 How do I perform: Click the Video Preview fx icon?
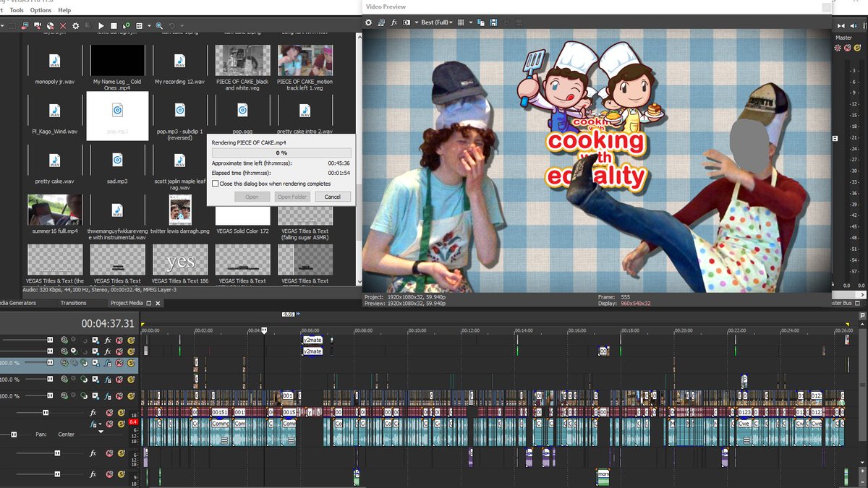pyautogui.click(x=393, y=23)
